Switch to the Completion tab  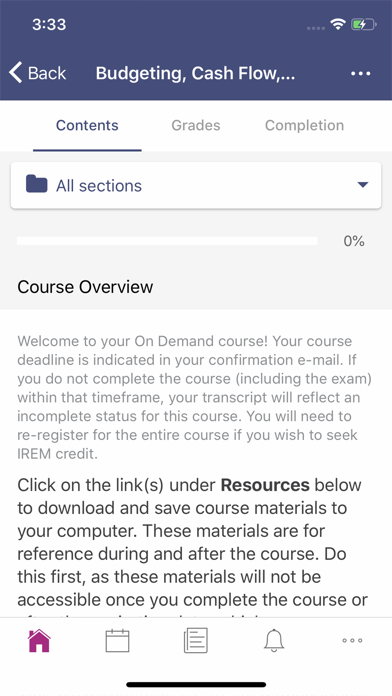click(x=305, y=126)
